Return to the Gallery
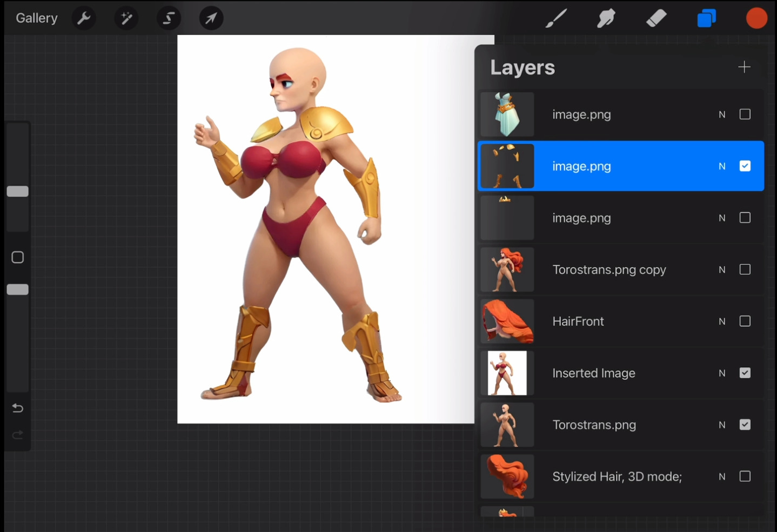 [x=36, y=18]
